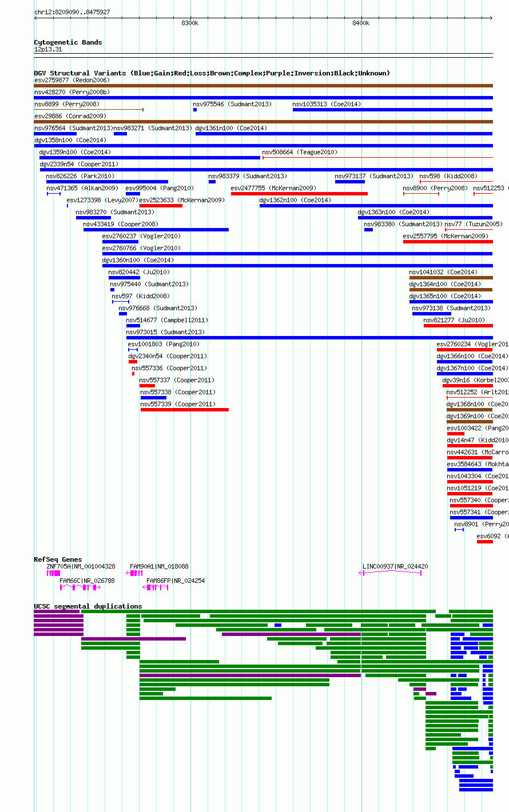Screen dimensions: 509x812
Task: Click the nsv976668 (Sudmant2013) label
Action: coord(158,308)
